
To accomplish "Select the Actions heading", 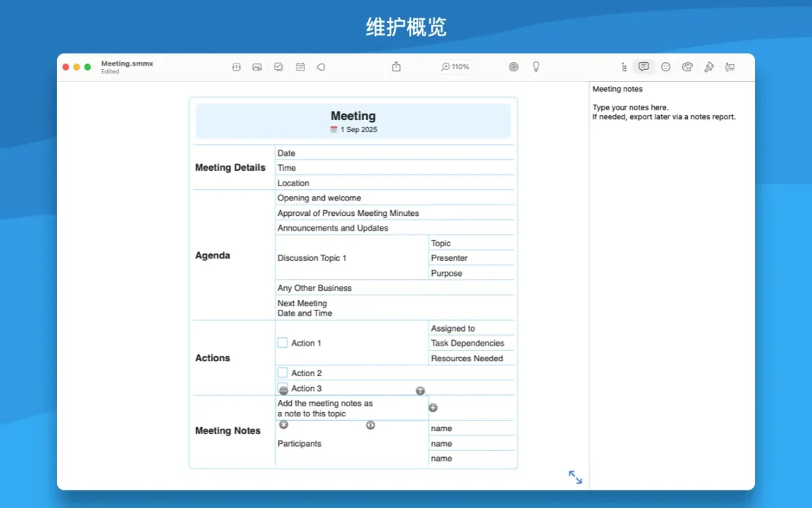I will [213, 358].
